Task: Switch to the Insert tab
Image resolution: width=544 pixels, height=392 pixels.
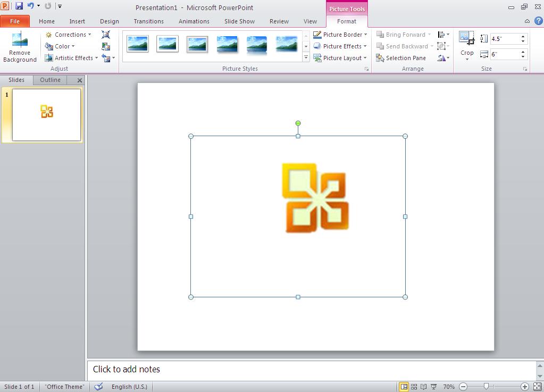Action: (77, 21)
